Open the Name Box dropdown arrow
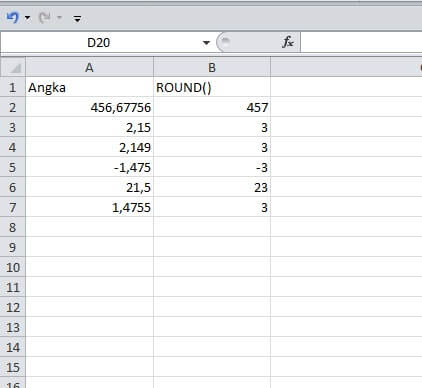This screenshot has width=422, height=388. 206,43
